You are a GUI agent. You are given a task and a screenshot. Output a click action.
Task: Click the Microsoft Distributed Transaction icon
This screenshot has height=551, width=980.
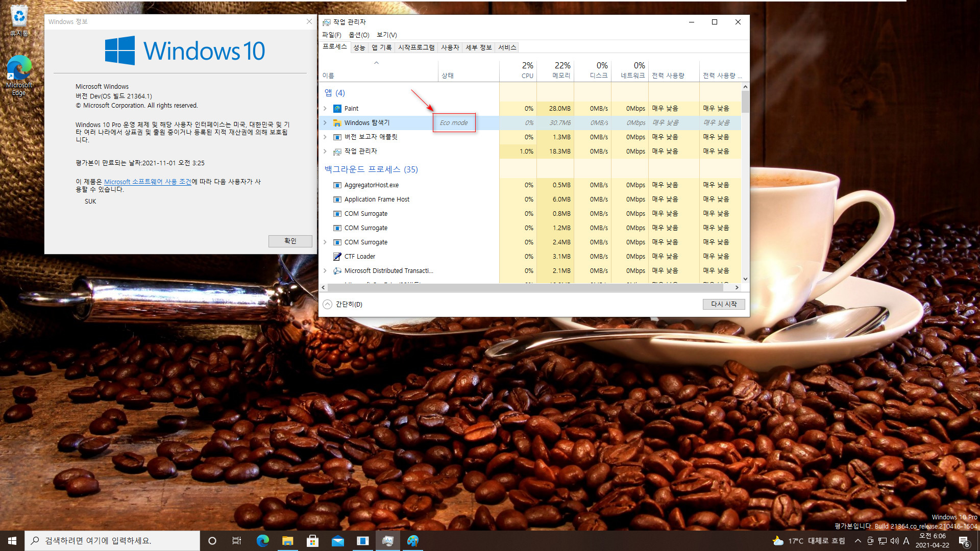point(337,270)
